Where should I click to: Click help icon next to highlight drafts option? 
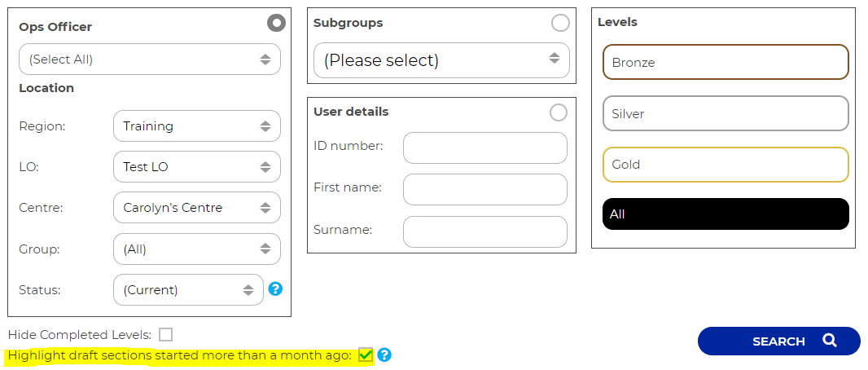[384, 355]
